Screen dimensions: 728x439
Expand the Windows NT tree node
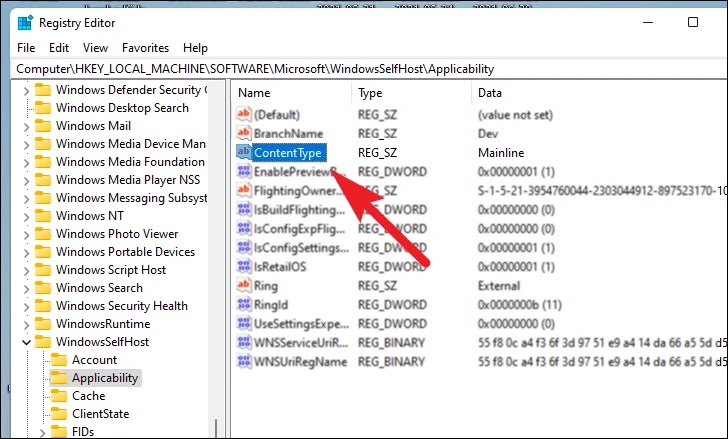[26, 217]
